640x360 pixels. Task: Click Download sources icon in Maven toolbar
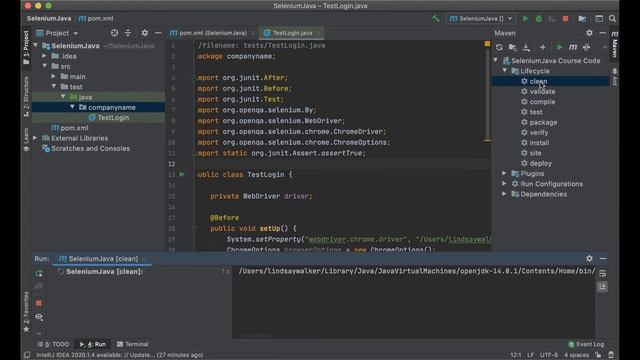(x=527, y=47)
